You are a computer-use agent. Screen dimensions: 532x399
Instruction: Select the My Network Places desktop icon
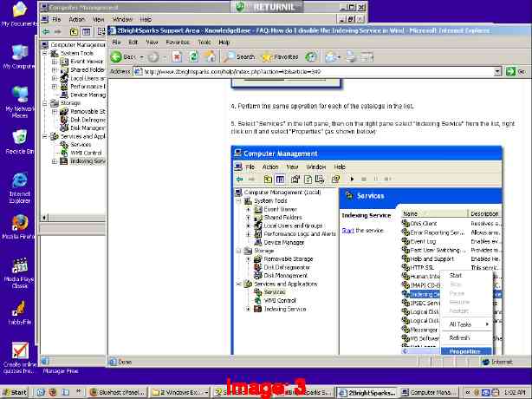click(x=20, y=101)
